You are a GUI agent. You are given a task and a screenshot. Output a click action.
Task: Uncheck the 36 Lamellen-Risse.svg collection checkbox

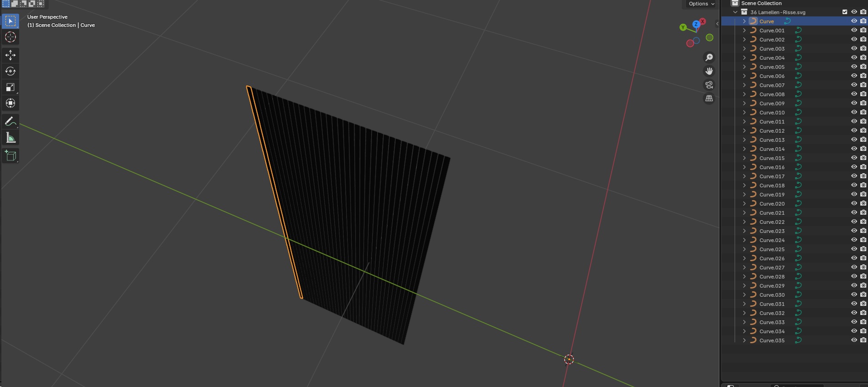tap(845, 12)
